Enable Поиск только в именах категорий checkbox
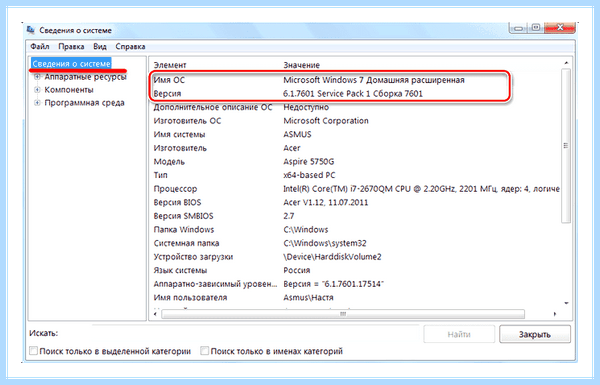 tap(205, 351)
